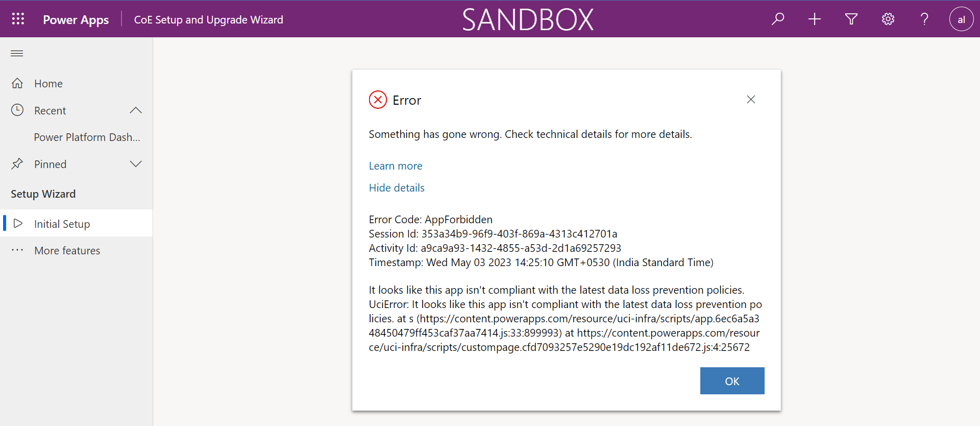
Task: Open the Help question mark icon
Action: coord(924,19)
